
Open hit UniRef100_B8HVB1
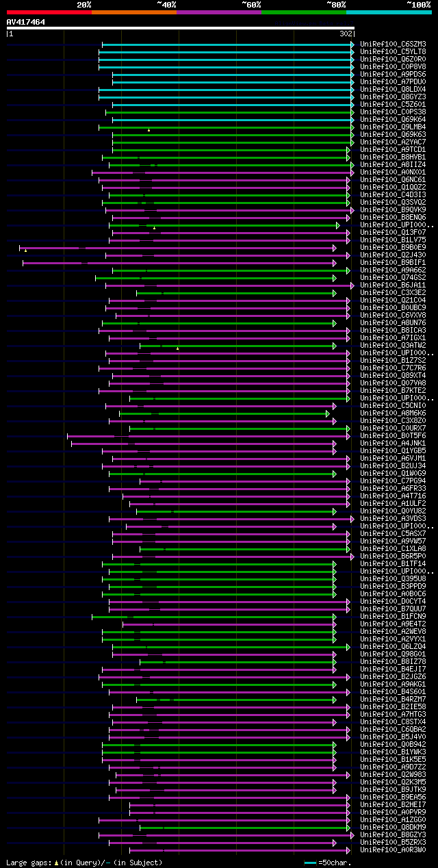(393, 157)
